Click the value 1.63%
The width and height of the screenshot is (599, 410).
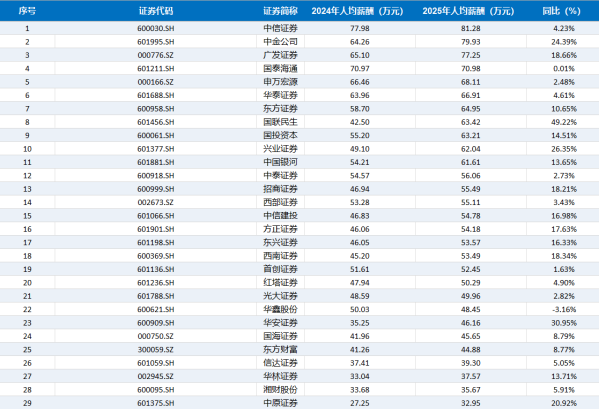coord(564,269)
